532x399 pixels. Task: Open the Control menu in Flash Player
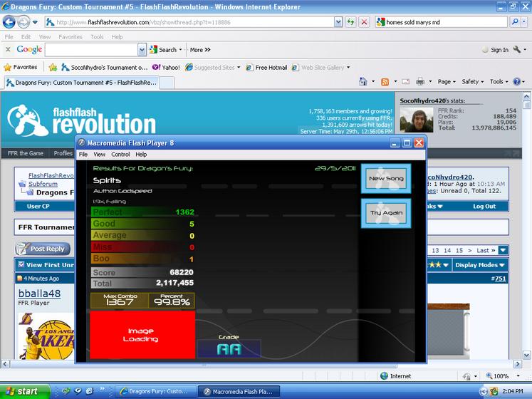120,155
